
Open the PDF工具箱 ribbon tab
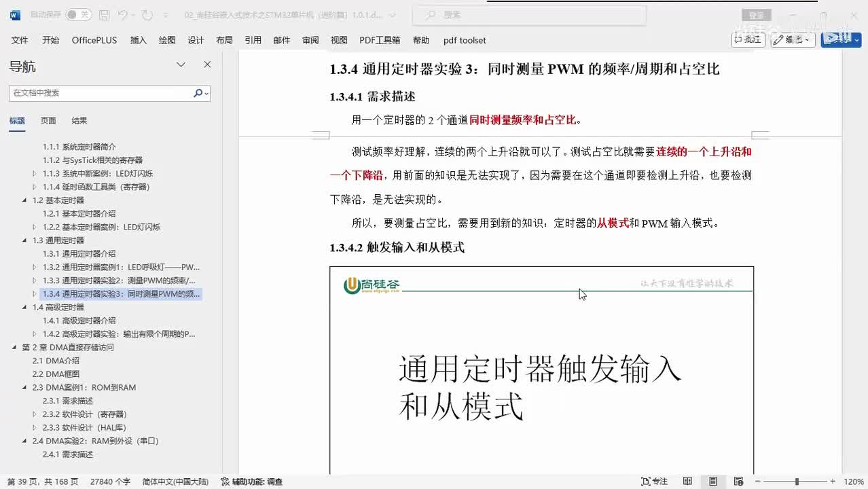[380, 40]
